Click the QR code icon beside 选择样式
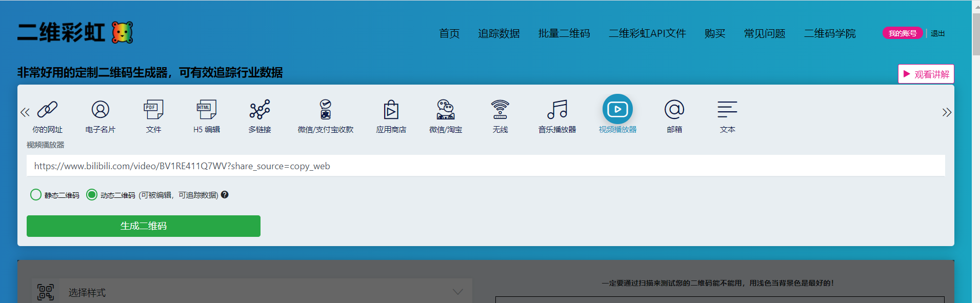980x303 pixels. [46, 292]
